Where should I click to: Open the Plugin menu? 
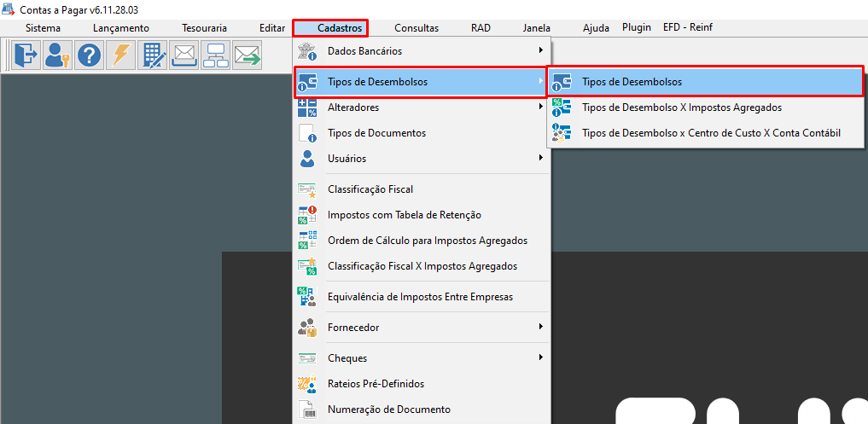tap(637, 27)
